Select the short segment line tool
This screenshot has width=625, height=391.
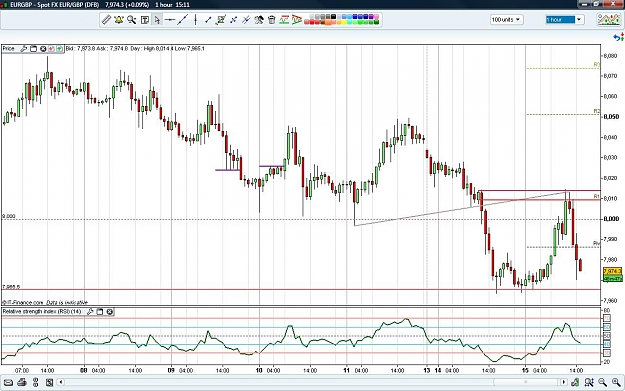click(x=208, y=20)
